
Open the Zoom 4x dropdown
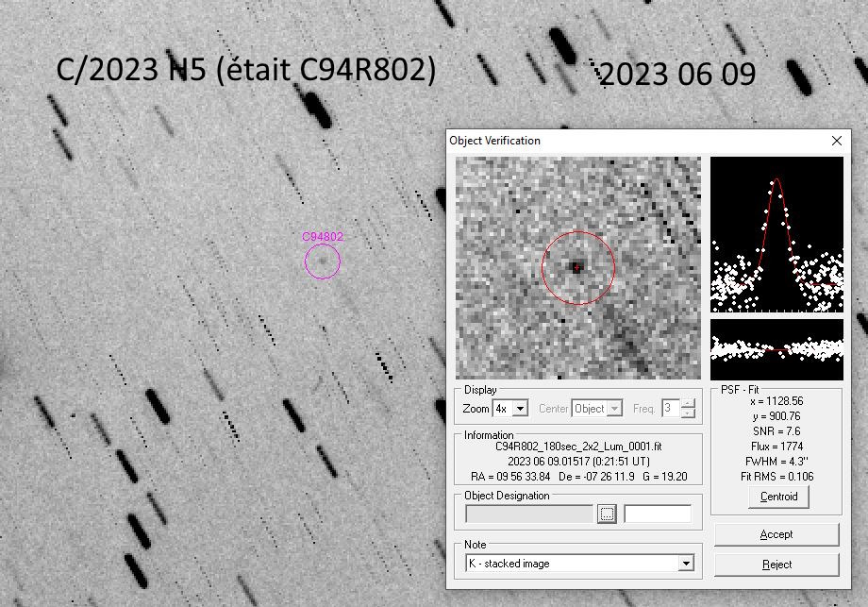520,409
